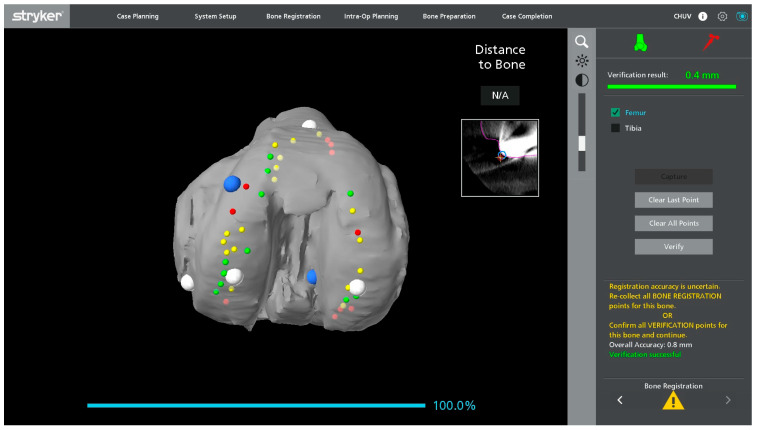Uncheck the Femur checkbox

pyautogui.click(x=615, y=112)
